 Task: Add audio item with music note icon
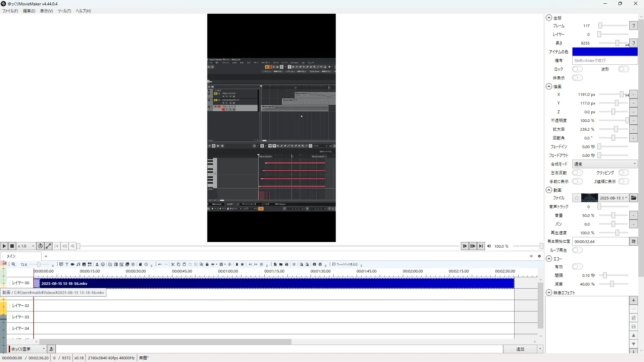click(x=78, y=264)
